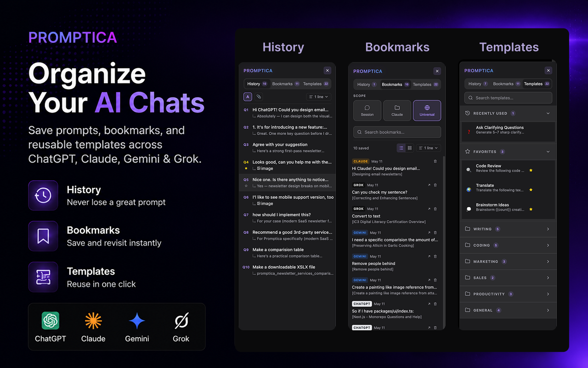Switch bookmarks to grid view
The image size is (588, 368).
point(410,148)
